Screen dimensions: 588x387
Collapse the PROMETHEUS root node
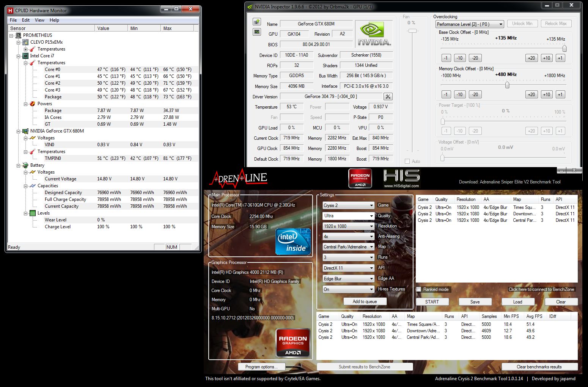pos(11,35)
